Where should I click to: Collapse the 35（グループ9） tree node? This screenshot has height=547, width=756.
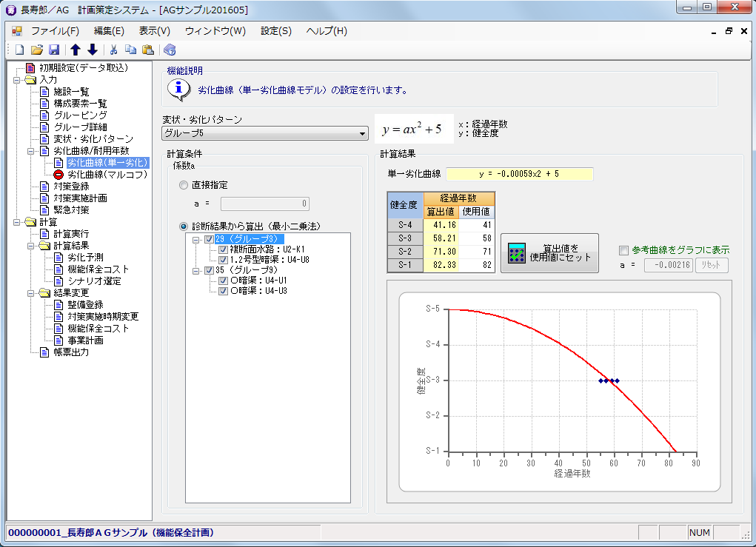pyautogui.click(x=195, y=271)
